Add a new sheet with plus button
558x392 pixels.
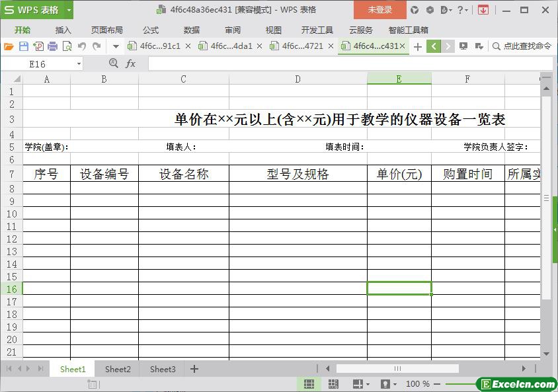coord(194,369)
